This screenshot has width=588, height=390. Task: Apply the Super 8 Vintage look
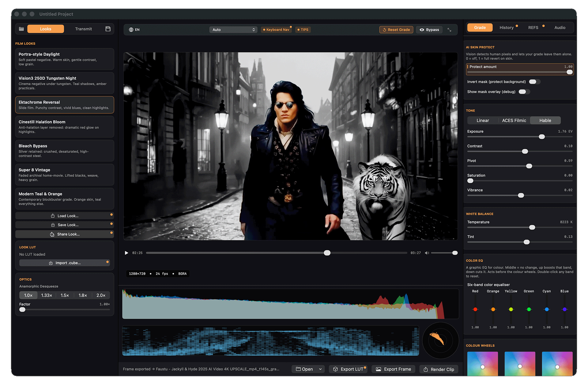[x=65, y=175]
